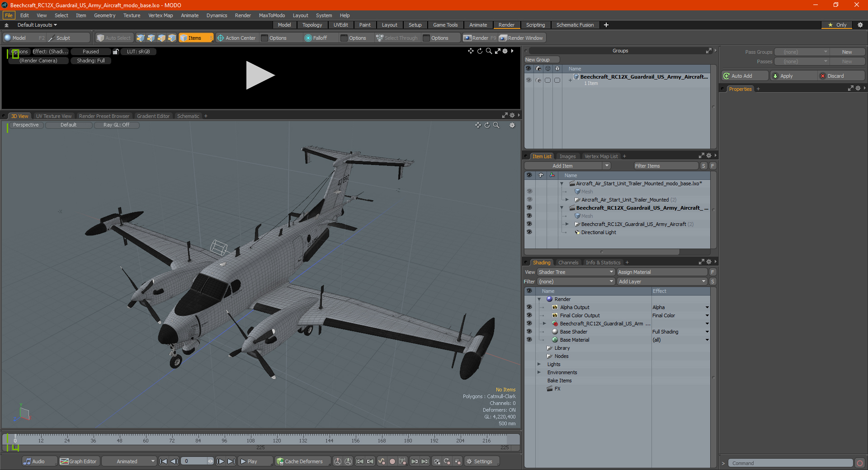This screenshot has height=470, width=868.
Task: Switch to the UVEdit layout tab
Action: coord(340,25)
